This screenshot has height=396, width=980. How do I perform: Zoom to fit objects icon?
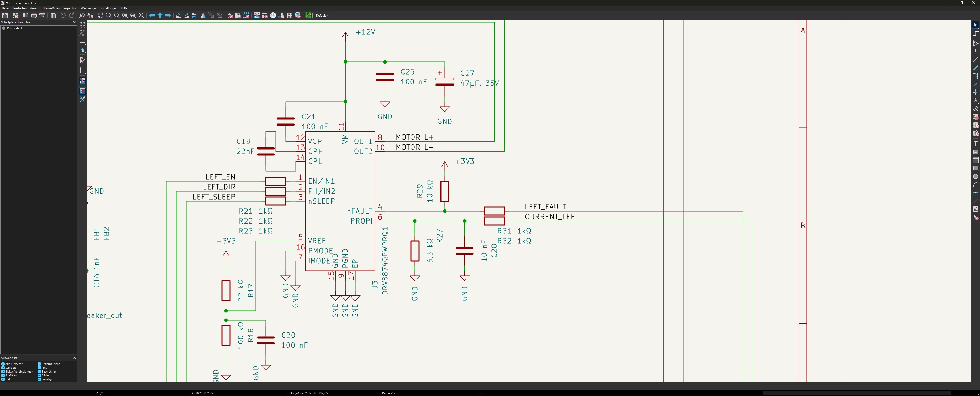(133, 16)
